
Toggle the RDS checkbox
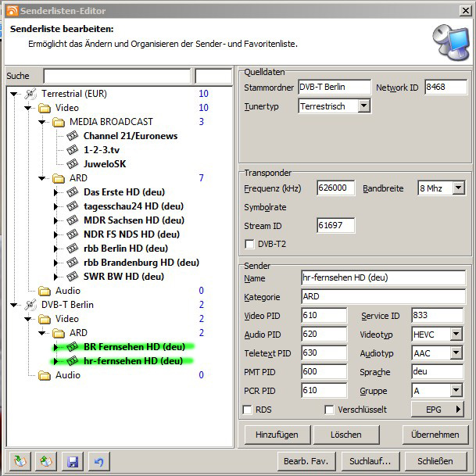248,410
